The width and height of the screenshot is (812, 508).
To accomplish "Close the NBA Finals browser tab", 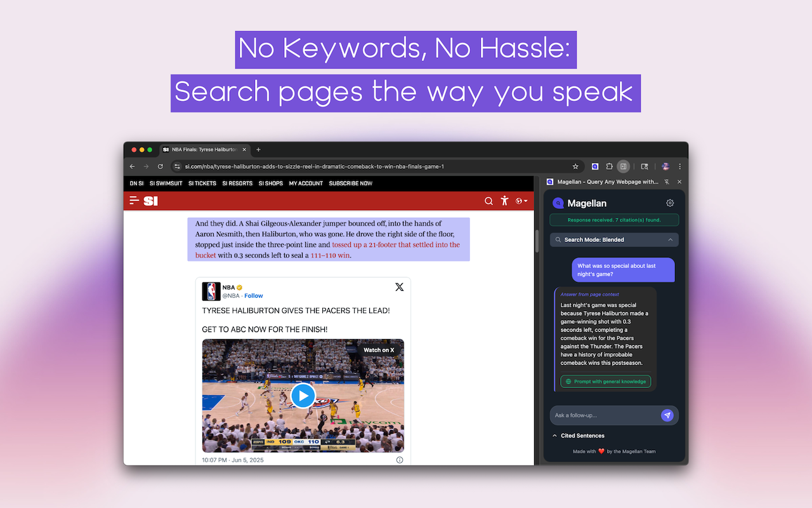I will [244, 150].
